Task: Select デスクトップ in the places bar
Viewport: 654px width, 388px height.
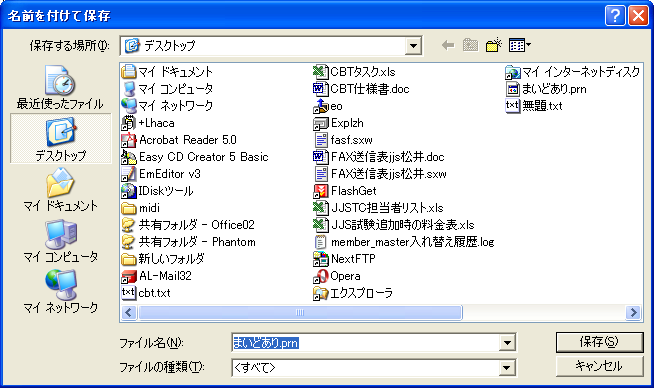Action: [x=61, y=139]
